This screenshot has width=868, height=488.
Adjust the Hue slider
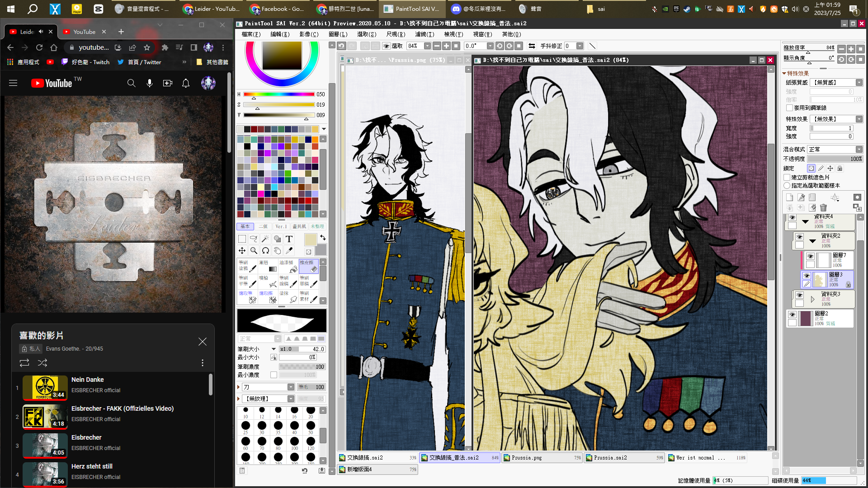279,94
